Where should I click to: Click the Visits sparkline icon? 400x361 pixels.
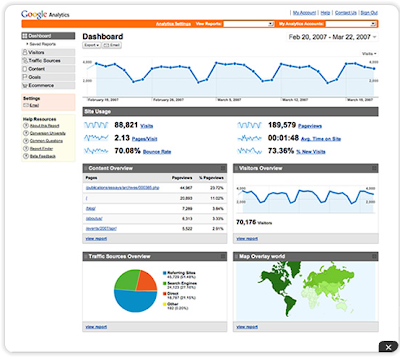coord(96,125)
